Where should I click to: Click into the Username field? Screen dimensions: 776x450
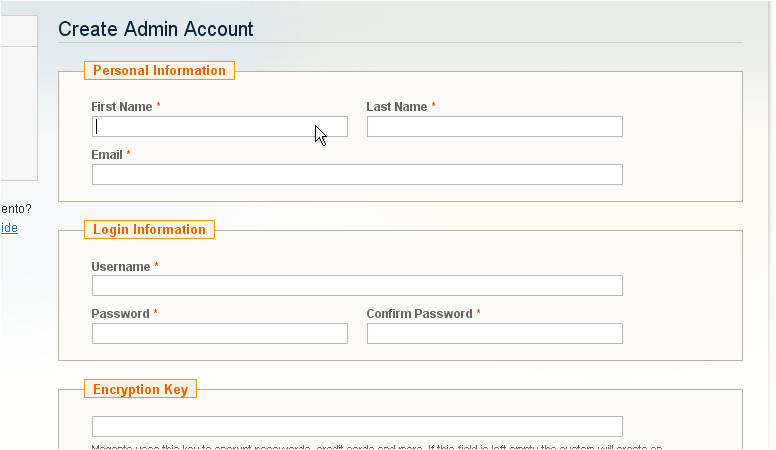pos(357,286)
